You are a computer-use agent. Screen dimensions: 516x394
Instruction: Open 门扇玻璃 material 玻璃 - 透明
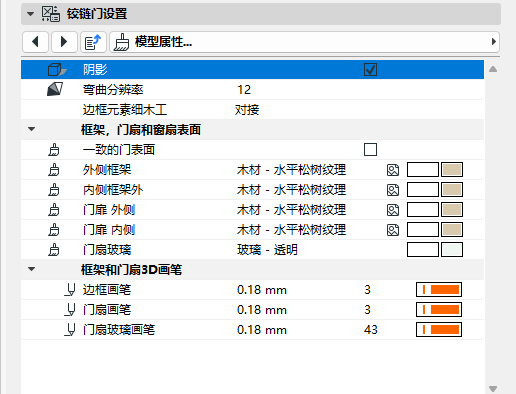pyautogui.click(x=267, y=250)
